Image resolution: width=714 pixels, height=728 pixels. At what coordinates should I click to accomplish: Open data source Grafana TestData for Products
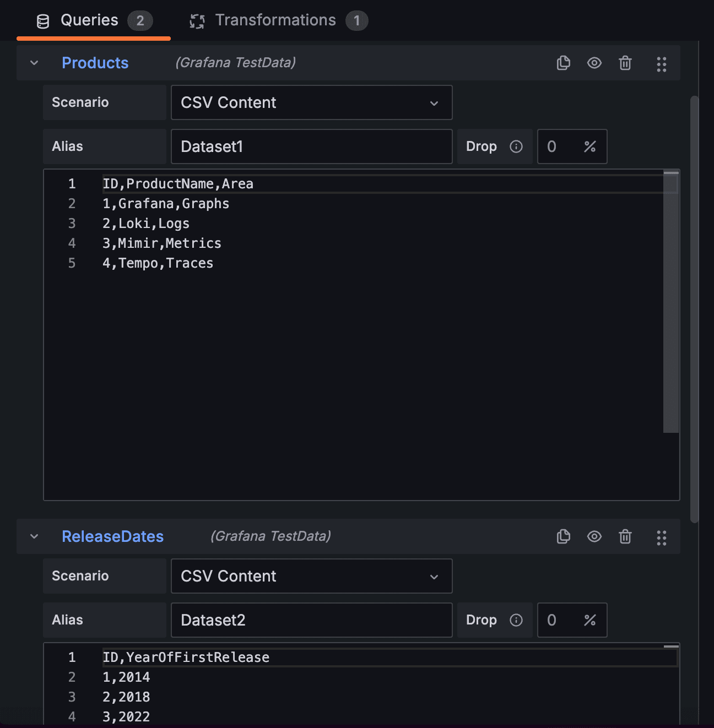[x=235, y=63]
